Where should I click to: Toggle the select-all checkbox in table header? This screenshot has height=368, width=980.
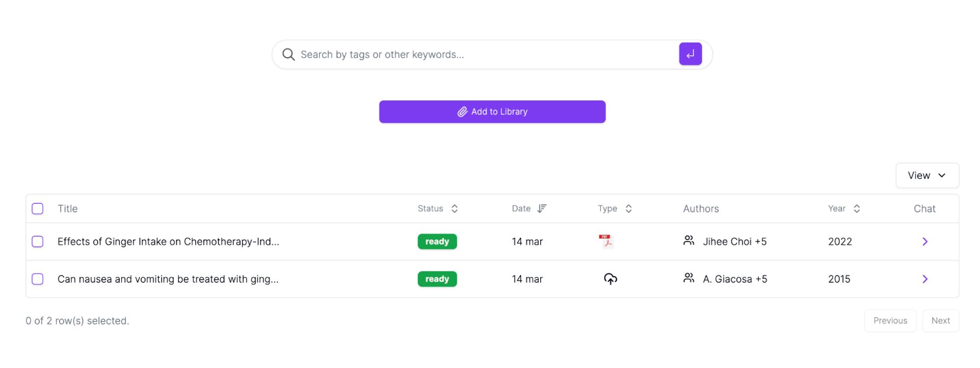pyautogui.click(x=37, y=209)
